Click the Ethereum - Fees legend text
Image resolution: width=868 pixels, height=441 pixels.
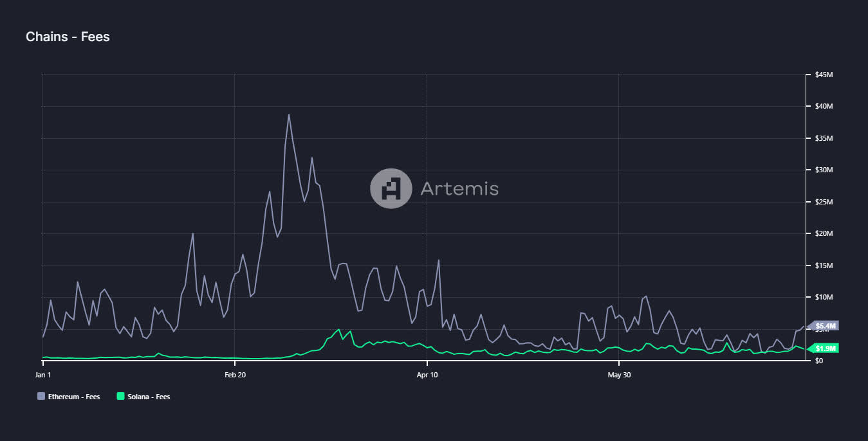pyautogui.click(x=73, y=397)
